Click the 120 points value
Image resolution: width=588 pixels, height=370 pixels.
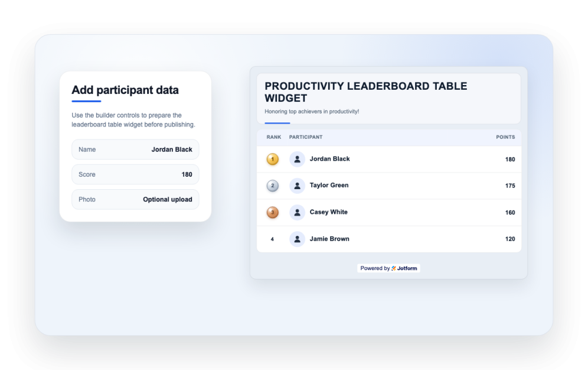point(510,239)
